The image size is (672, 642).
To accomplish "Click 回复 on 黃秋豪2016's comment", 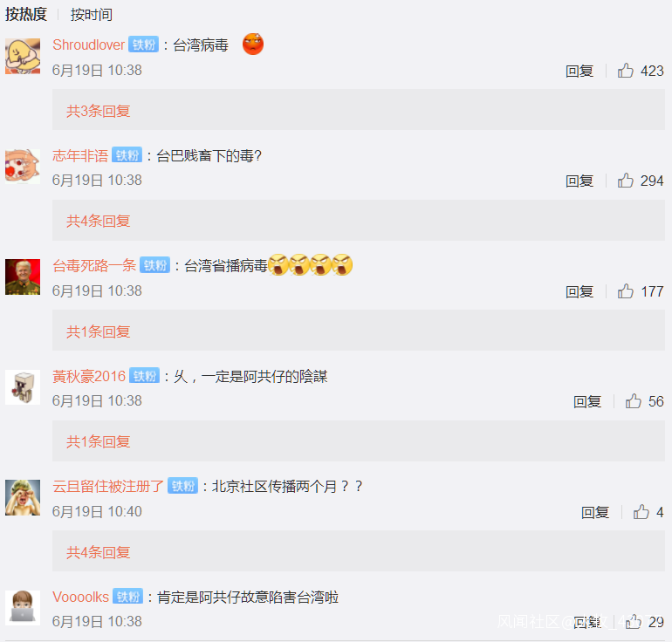I will pos(587,402).
